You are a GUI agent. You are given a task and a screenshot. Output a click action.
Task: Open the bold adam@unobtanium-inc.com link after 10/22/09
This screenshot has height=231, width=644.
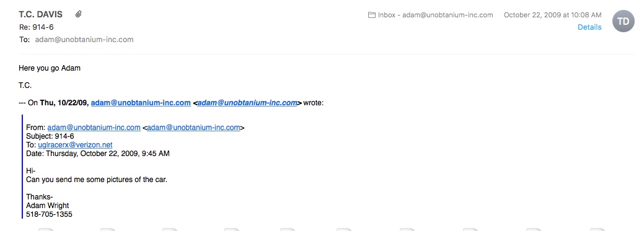point(141,103)
